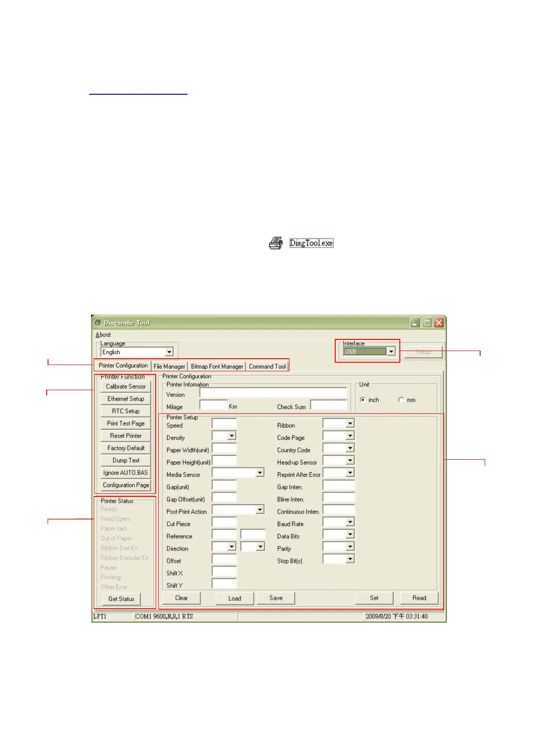Switch to File Manager tab
Image resolution: width=534 pixels, height=756 pixels.
(x=169, y=366)
